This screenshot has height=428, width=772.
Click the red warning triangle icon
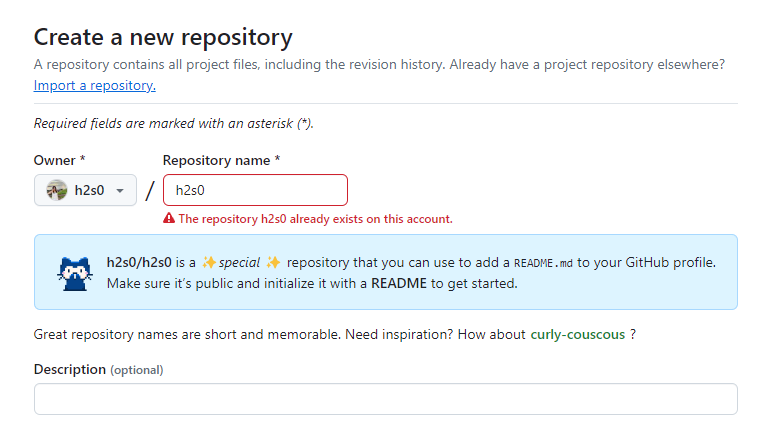tap(169, 218)
